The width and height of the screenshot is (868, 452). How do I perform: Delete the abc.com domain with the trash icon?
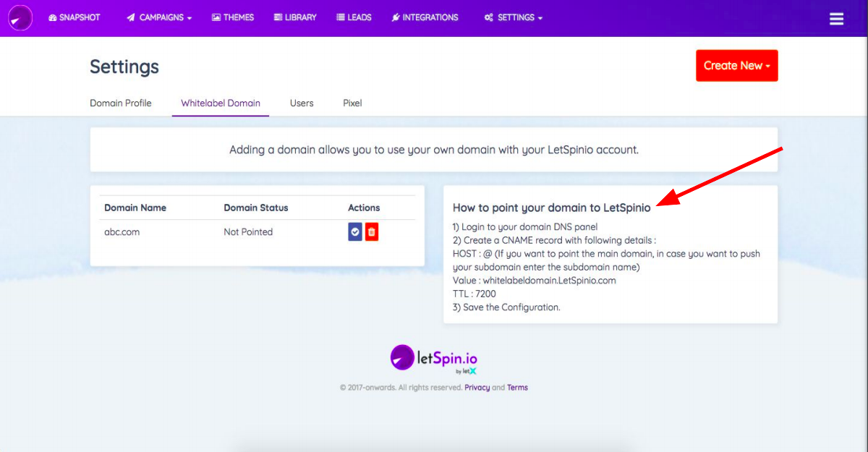pyautogui.click(x=372, y=231)
